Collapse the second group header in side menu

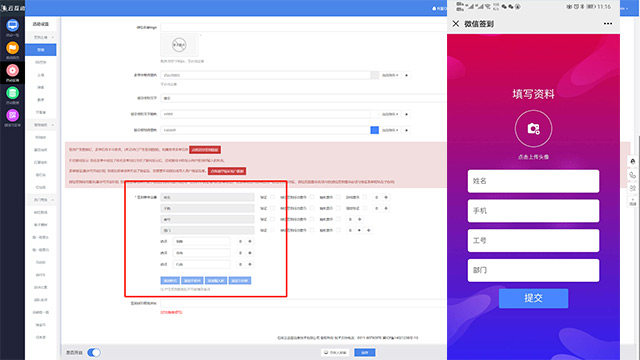pos(41,125)
